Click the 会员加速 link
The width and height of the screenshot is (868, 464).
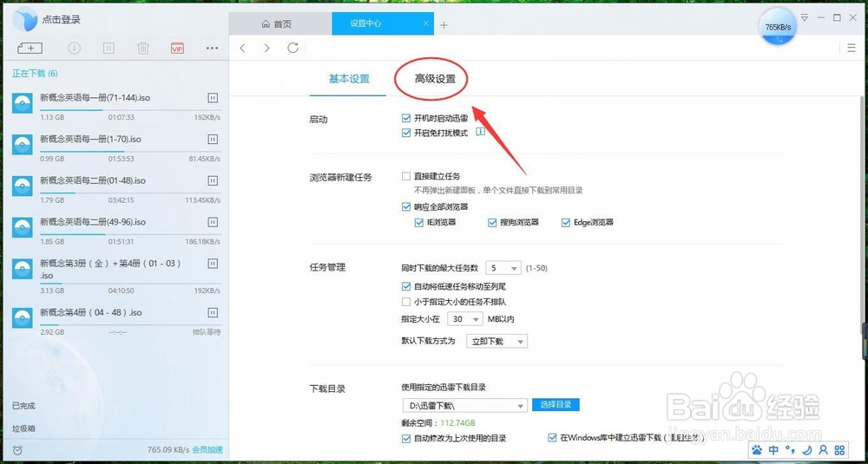(207, 449)
